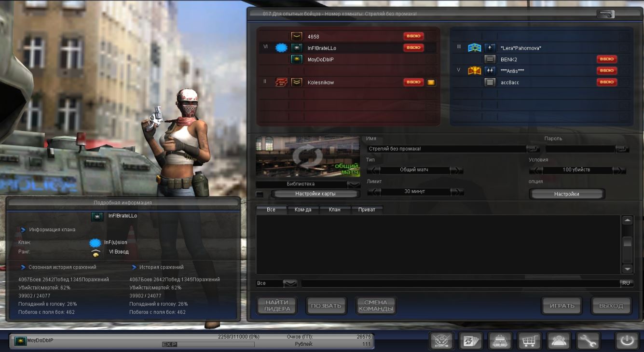Click rank icon next to acc8acc
Viewport: 644px width, 352px height.
pyautogui.click(x=490, y=83)
